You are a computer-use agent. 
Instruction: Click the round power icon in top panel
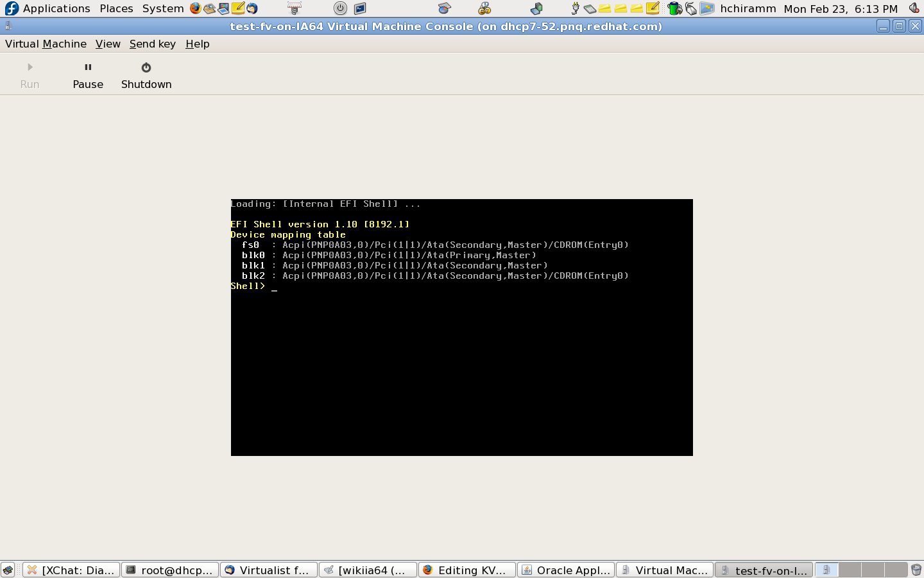coord(340,8)
